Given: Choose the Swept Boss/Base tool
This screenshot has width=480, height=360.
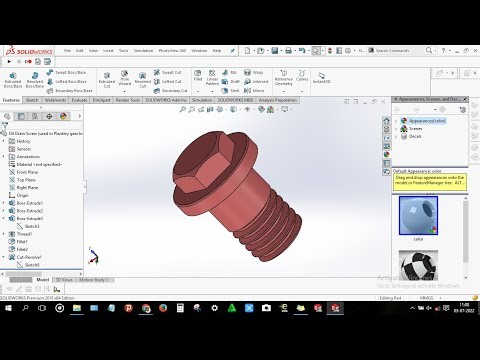Looking at the screenshot, I should coord(66,72).
